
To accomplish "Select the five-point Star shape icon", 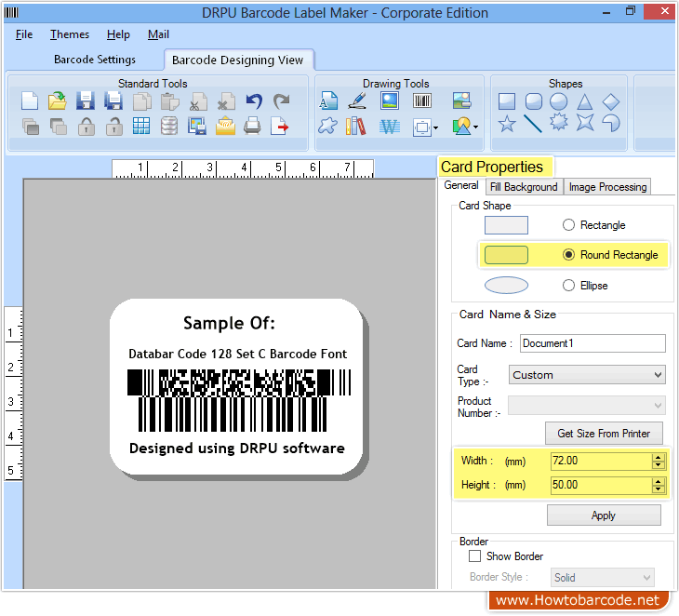I will pos(507,124).
